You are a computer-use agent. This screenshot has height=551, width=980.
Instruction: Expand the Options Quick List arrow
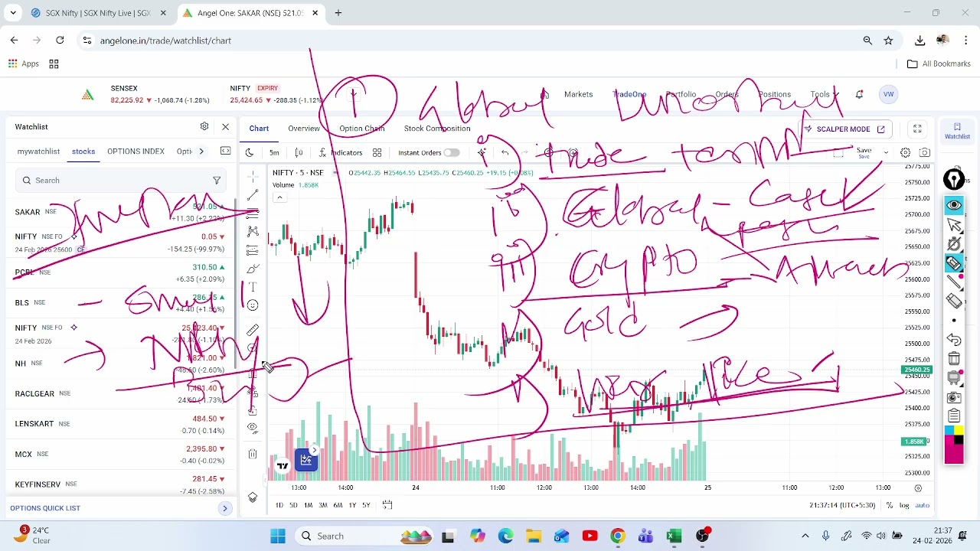coord(225,508)
